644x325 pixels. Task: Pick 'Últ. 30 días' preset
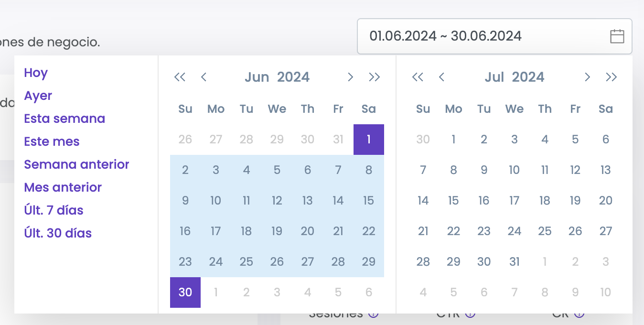(58, 233)
